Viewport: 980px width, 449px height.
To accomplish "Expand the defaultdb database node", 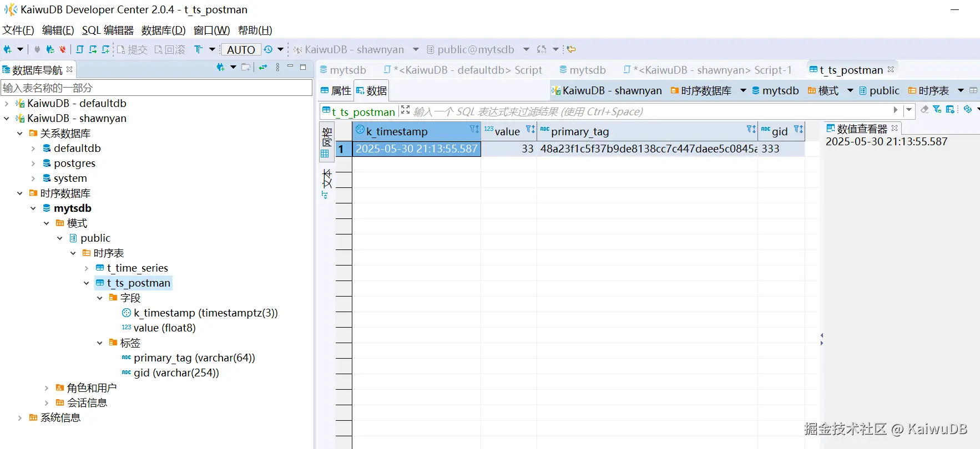I will click(33, 148).
